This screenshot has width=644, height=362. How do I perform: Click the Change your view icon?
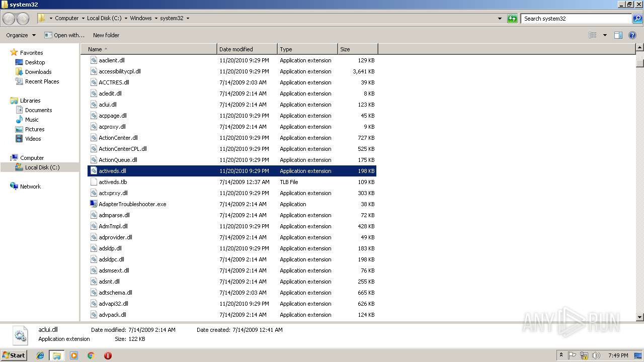pos(593,35)
